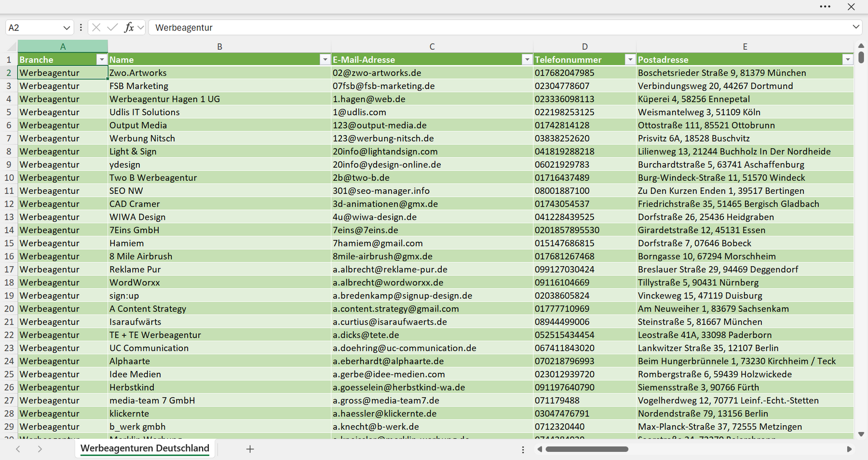Select cell CAD Cramer
Image resolution: width=868 pixels, height=460 pixels.
[x=219, y=203]
